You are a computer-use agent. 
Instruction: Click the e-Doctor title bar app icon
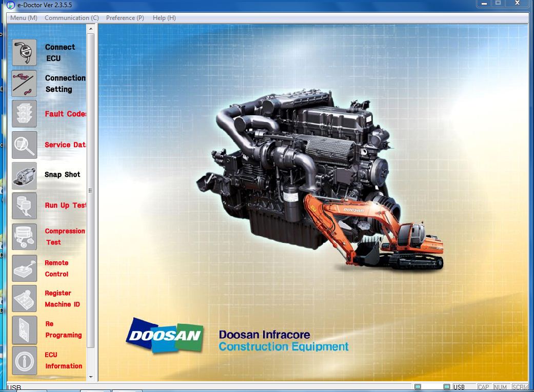(11, 5)
